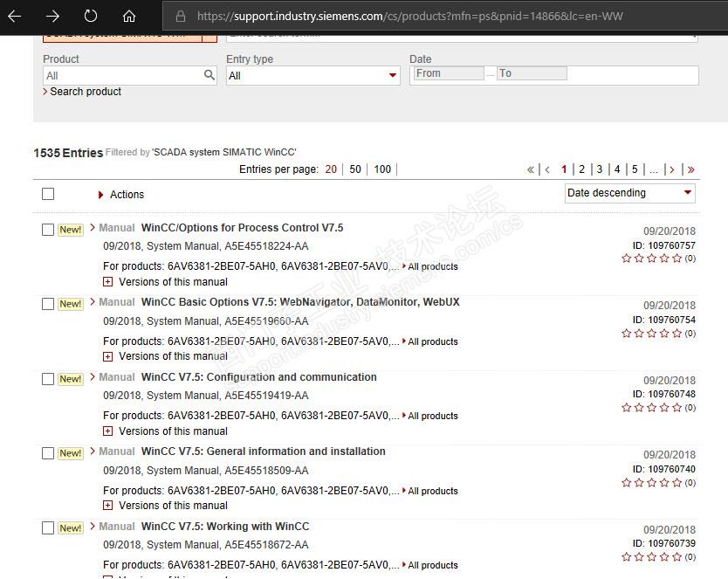Click New! badge on Working with WinCC entry

point(71,528)
